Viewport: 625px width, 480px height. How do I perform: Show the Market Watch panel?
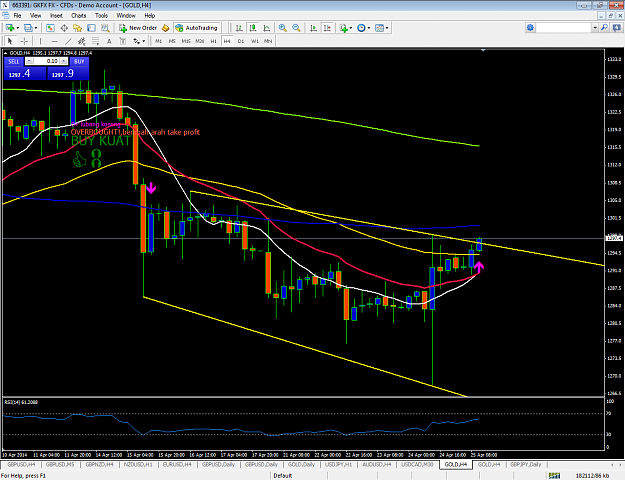coord(50,28)
